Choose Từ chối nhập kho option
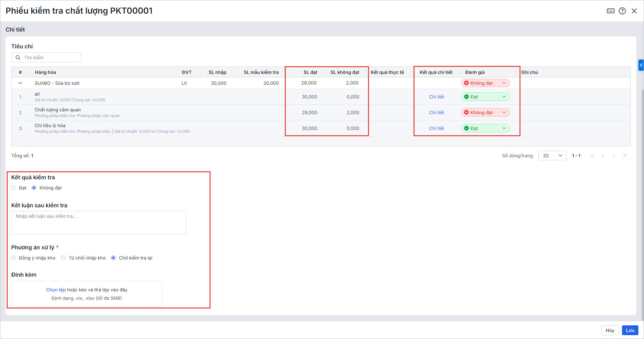Image resolution: width=644 pixels, height=339 pixels. 63,258
